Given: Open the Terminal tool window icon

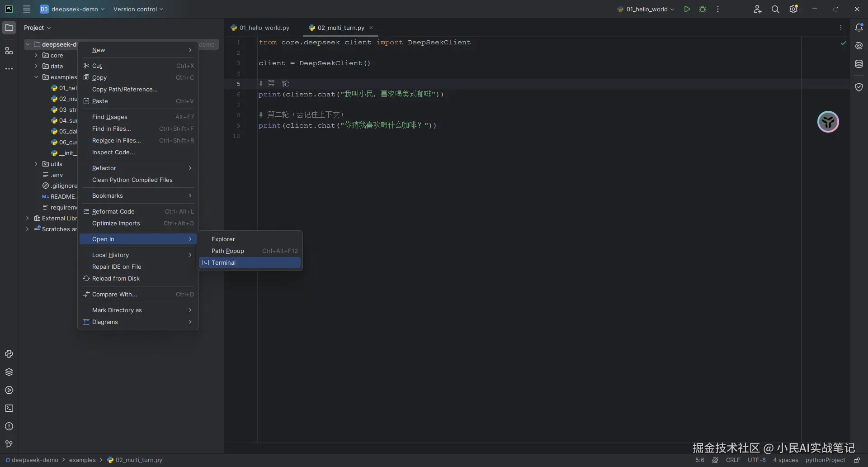Looking at the screenshot, I should click(9, 408).
